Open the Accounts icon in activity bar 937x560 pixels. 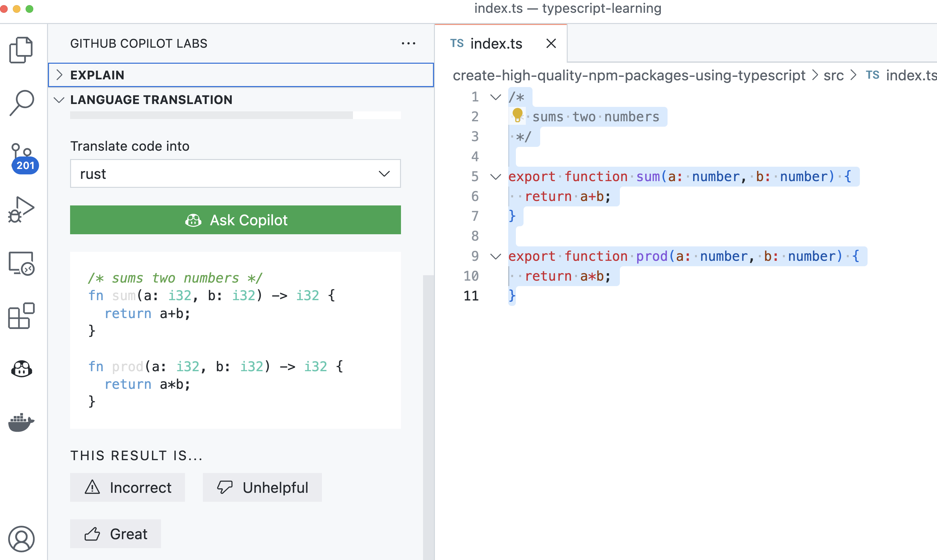(x=21, y=539)
